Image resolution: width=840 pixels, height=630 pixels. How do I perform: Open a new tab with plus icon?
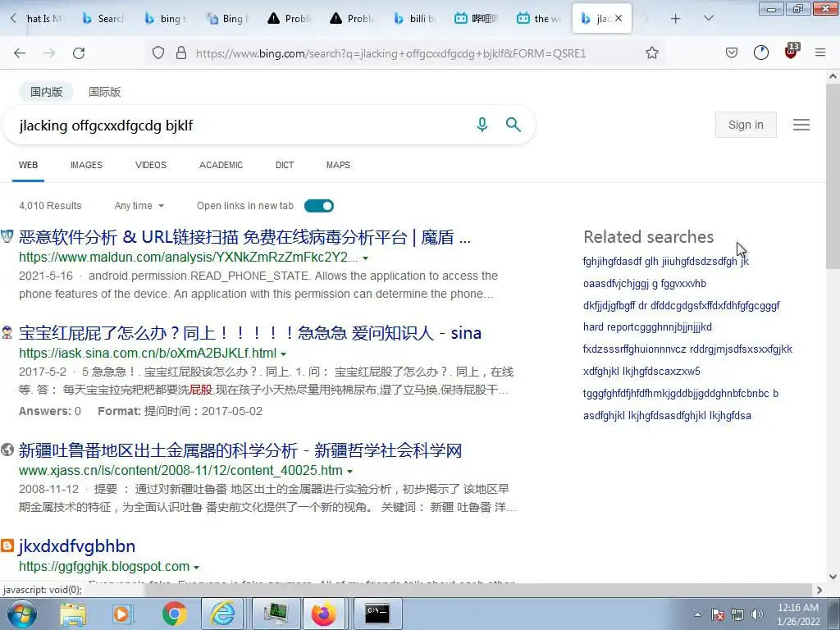(676, 19)
